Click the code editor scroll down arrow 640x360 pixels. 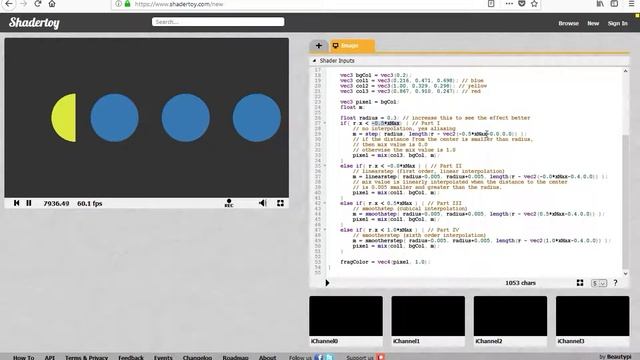pos(625,274)
